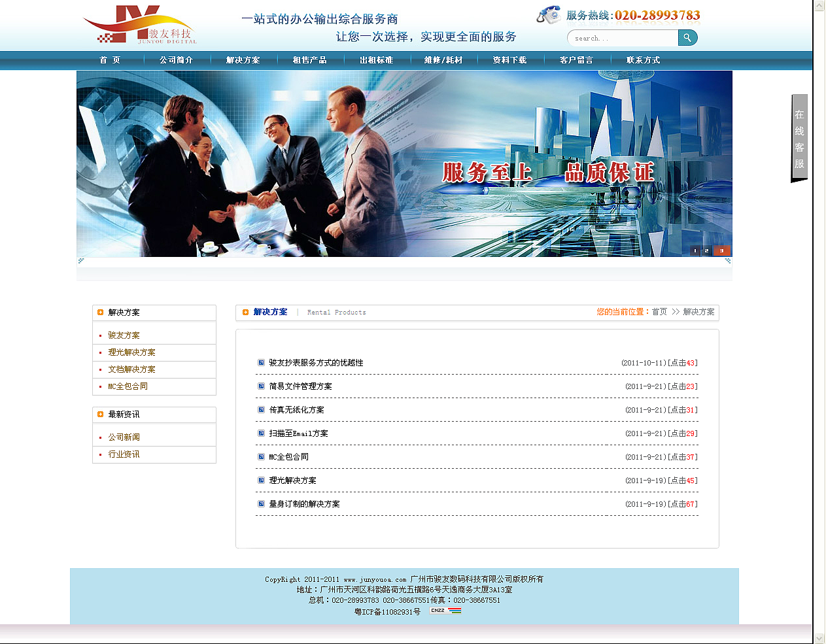Click the hit count 点击67
The width and height of the screenshot is (826, 644).
coord(683,504)
